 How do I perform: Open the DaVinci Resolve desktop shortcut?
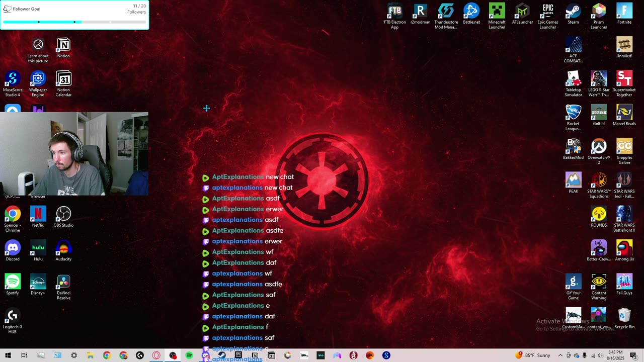63,287
